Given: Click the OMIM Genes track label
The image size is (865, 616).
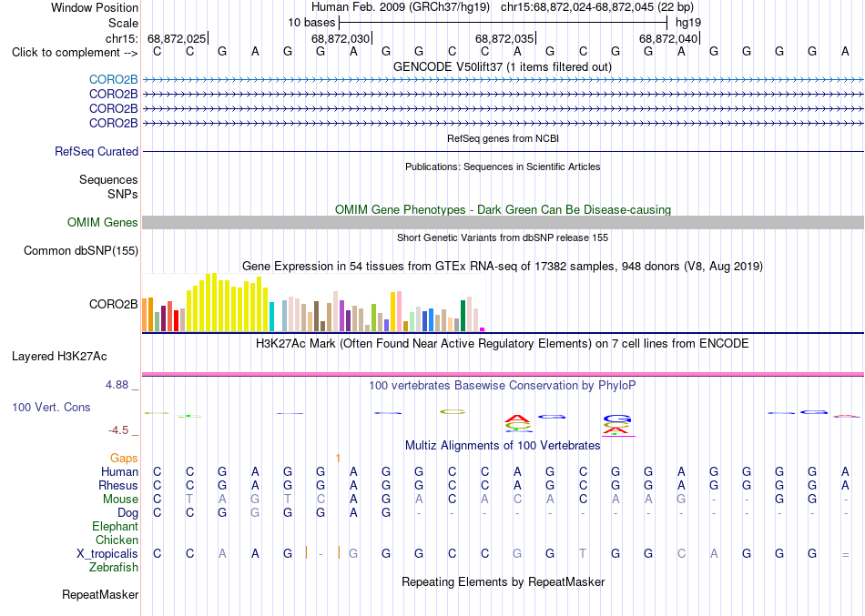Looking at the screenshot, I should click(x=102, y=222).
